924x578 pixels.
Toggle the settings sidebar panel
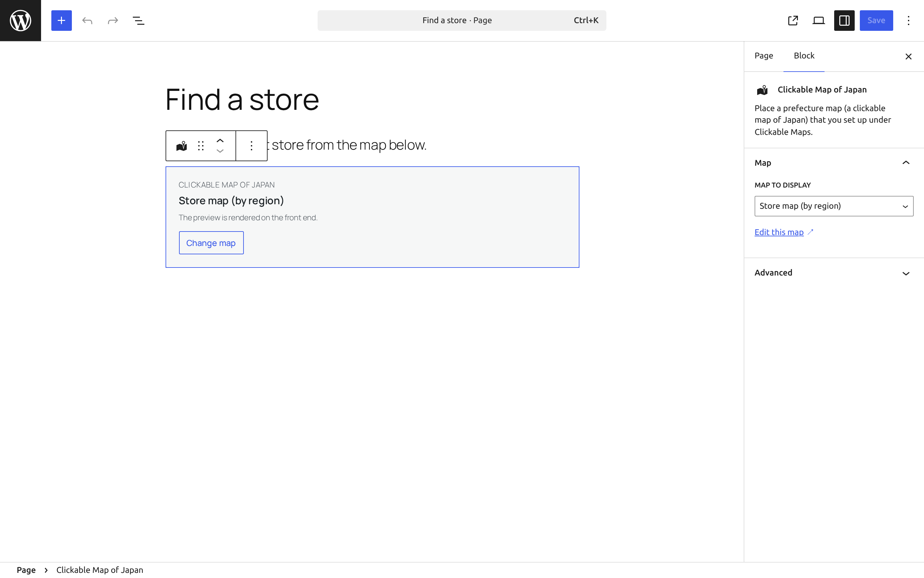pyautogui.click(x=844, y=21)
